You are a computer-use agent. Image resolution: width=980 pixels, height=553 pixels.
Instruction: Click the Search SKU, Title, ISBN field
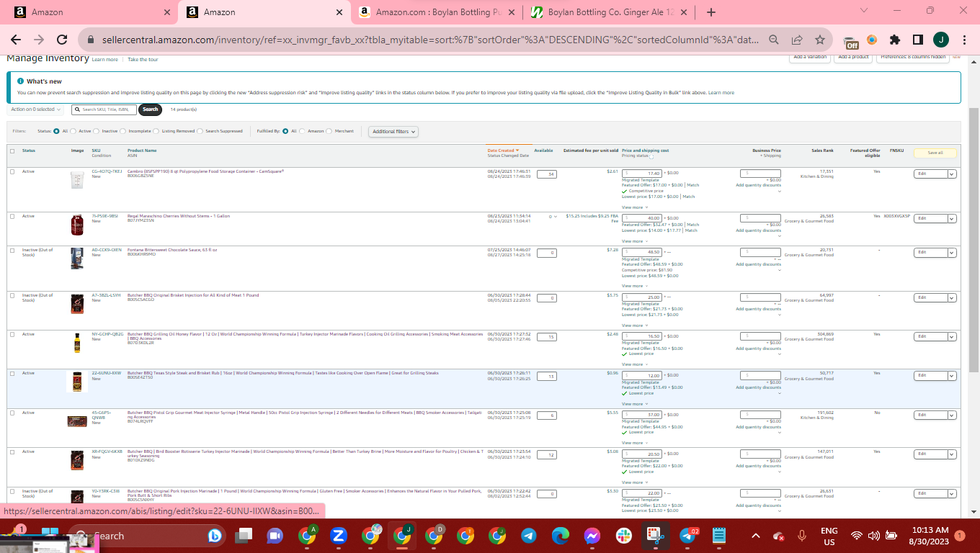click(104, 109)
